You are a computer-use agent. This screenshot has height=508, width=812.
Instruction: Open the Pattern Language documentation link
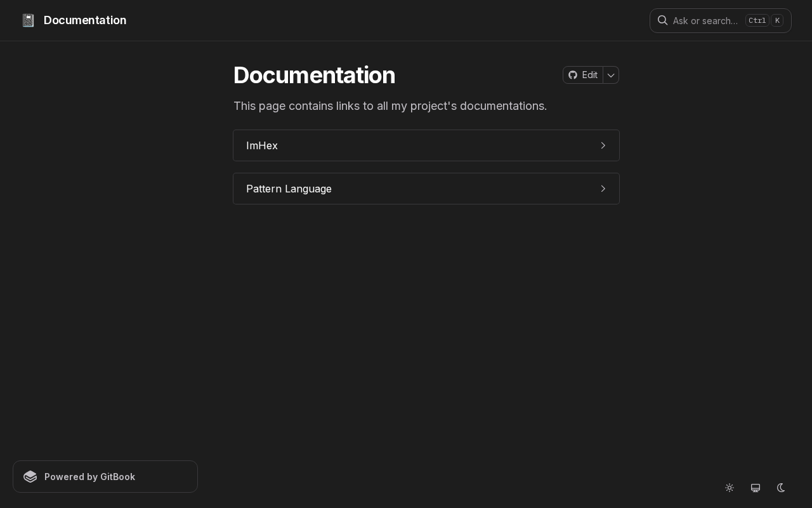(x=426, y=189)
